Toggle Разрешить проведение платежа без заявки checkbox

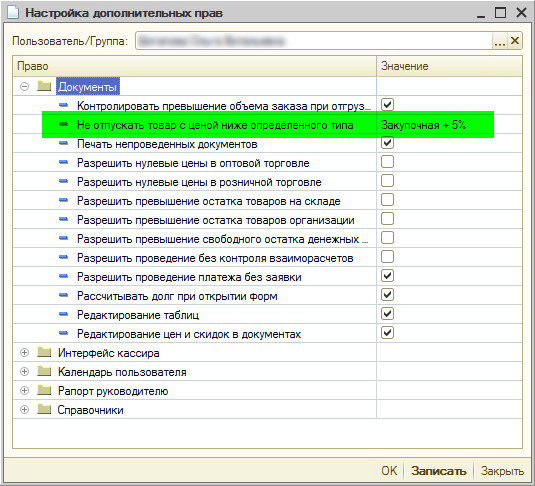(x=387, y=276)
